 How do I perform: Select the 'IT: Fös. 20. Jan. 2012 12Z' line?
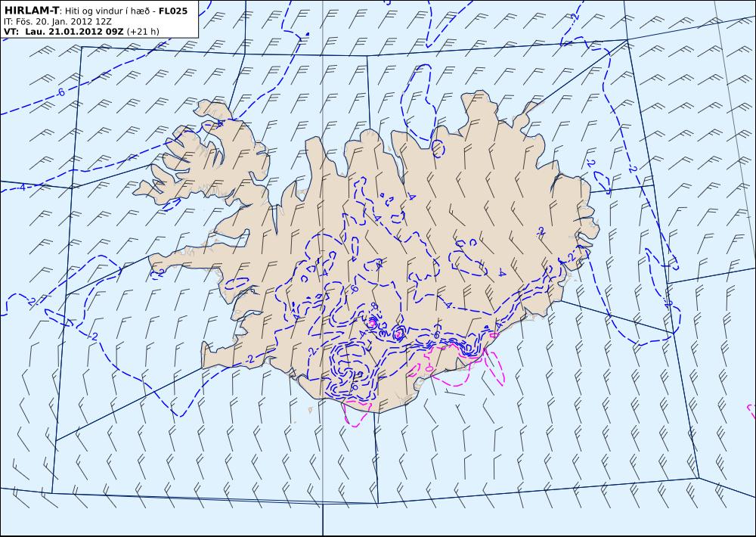pyautogui.click(x=57, y=22)
